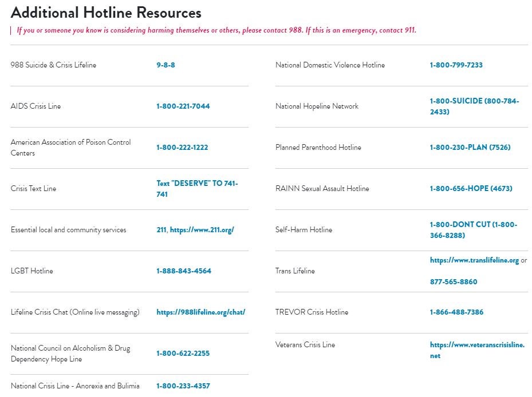Click Hope Line number 1-800-622-2255
The height and width of the screenshot is (397, 532).
coord(183,354)
